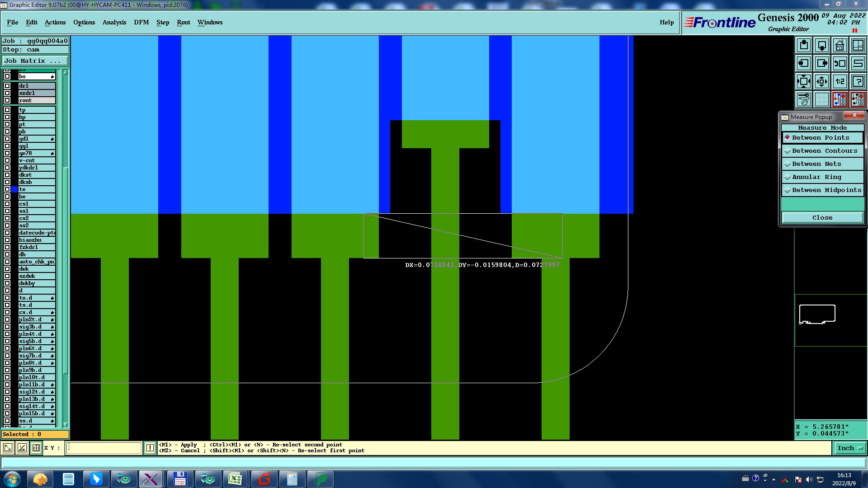This screenshot has height=488, width=868.
Task: Select the Between Contours measure mode
Action: pyautogui.click(x=822, y=151)
